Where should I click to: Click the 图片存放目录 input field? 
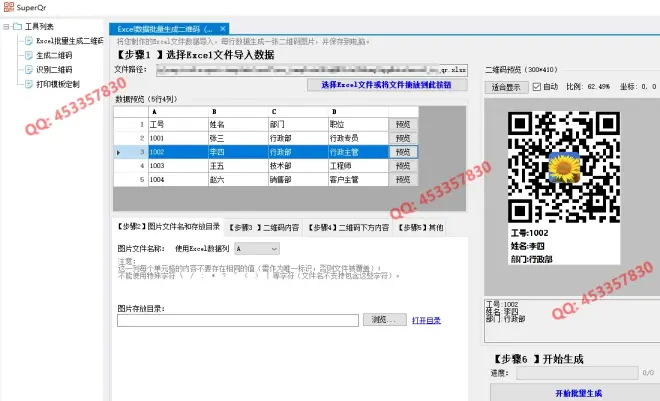[237, 320]
